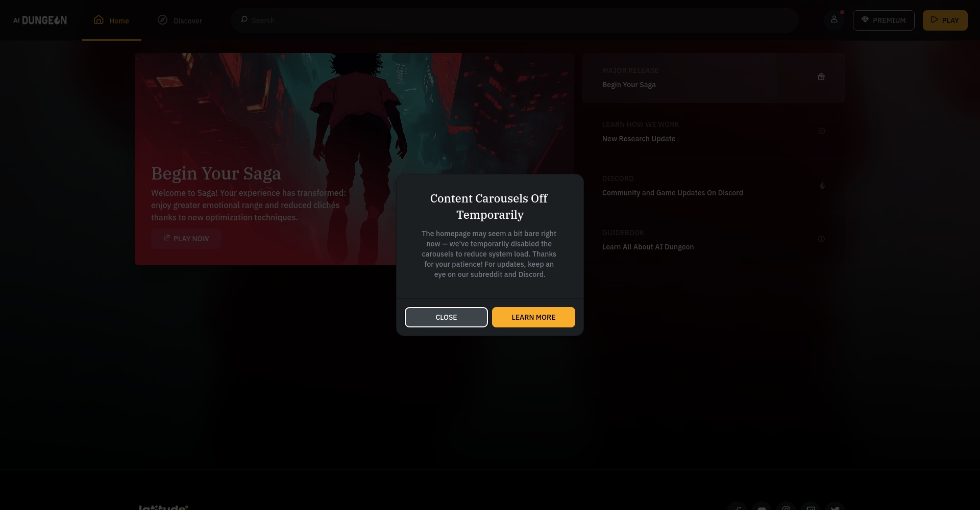Open the New Research Update item
This screenshot has width=980, height=510.
714,132
